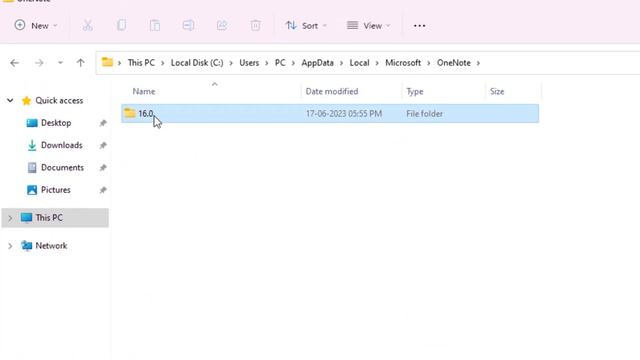Image resolution: width=640 pixels, height=360 pixels.
Task: Open the recent locations chevron
Action: (60, 63)
